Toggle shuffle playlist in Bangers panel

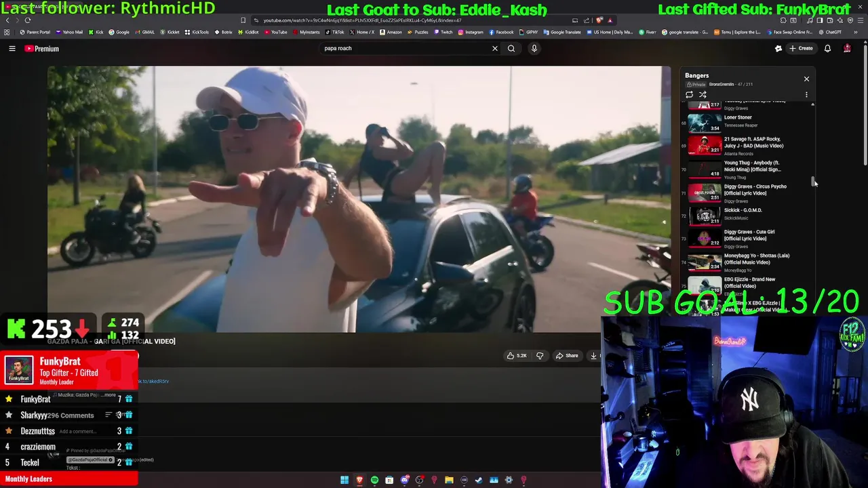[703, 95]
